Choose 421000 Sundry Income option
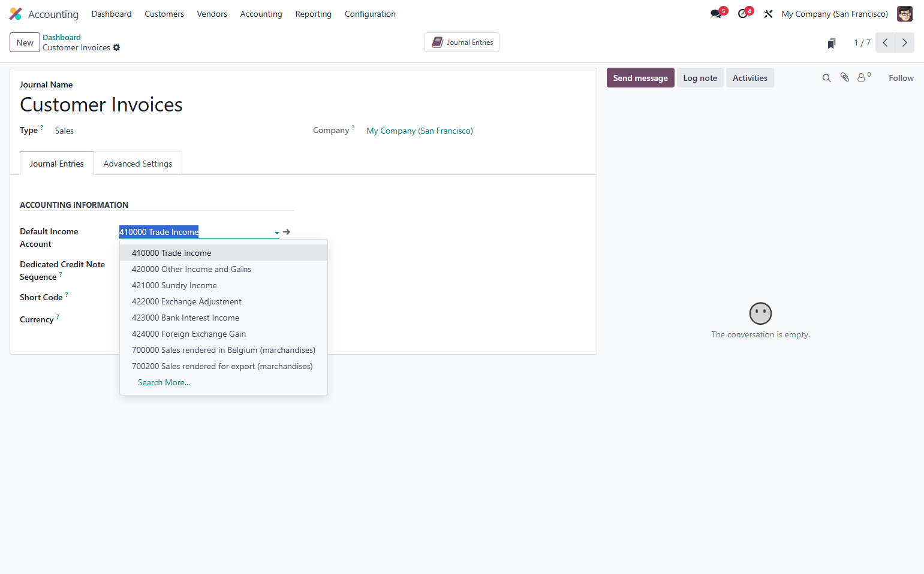Viewport: 924px width, 574px height. click(224, 285)
